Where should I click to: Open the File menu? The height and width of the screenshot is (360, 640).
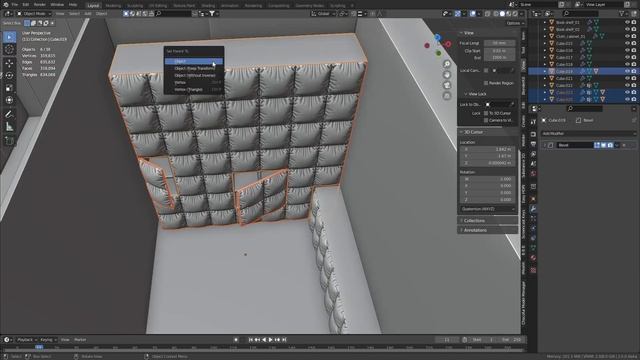click(x=15, y=4)
